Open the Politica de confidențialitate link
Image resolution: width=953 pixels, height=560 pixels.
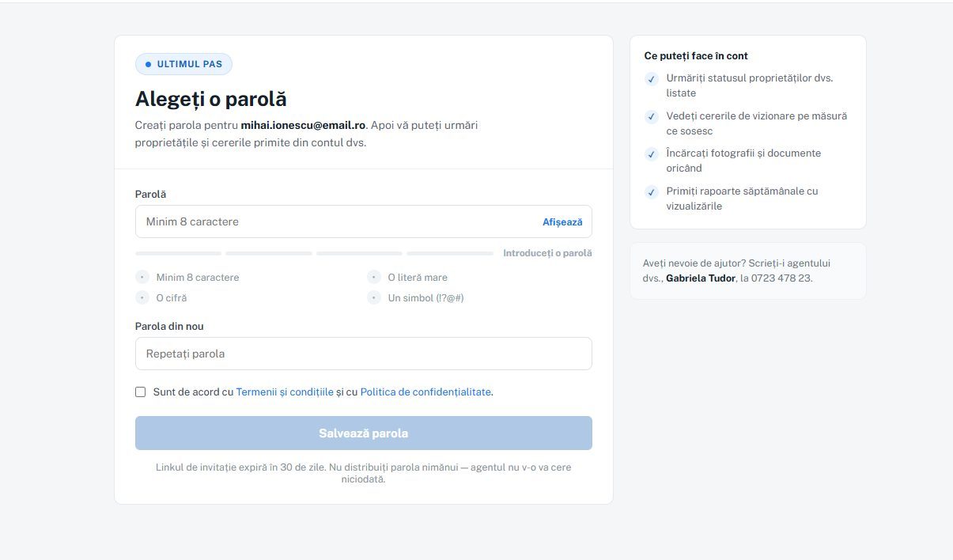(425, 392)
